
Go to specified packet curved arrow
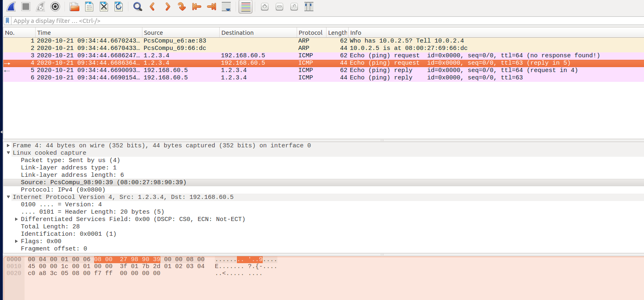tap(182, 7)
